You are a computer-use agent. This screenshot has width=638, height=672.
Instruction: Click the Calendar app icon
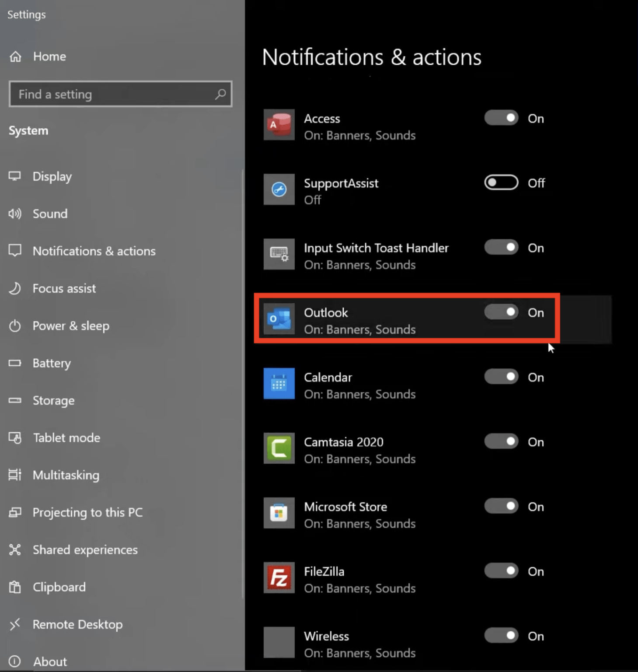coord(279,384)
